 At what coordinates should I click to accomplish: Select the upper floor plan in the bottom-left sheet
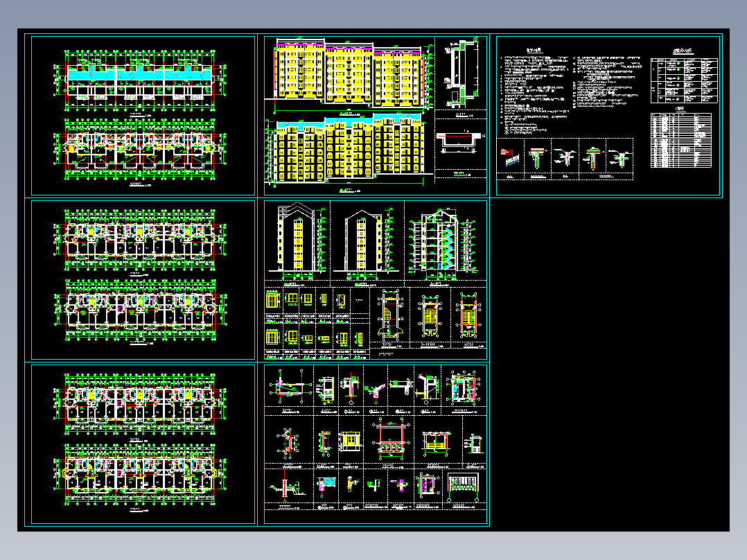(x=140, y=404)
